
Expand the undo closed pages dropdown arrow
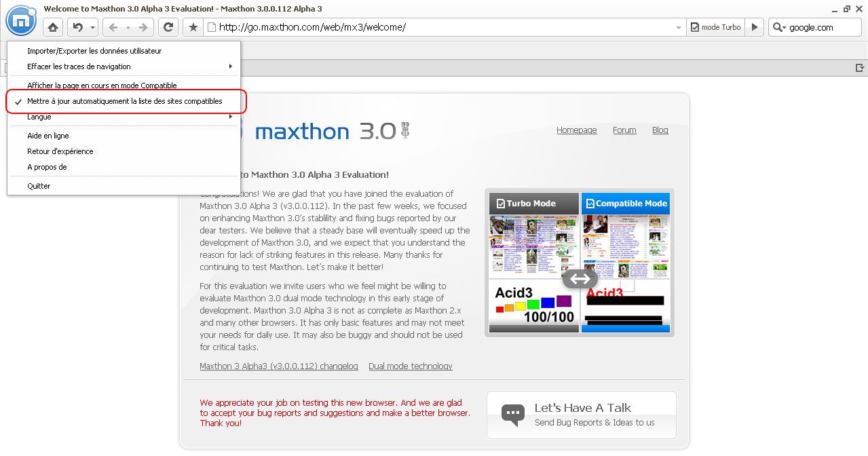(93, 27)
